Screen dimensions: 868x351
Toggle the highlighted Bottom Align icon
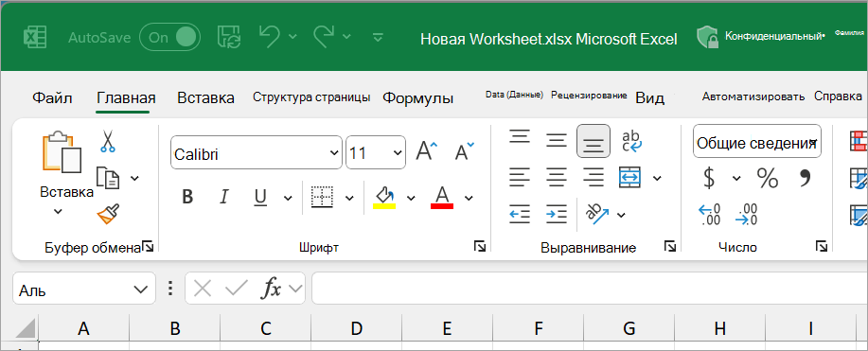point(593,141)
